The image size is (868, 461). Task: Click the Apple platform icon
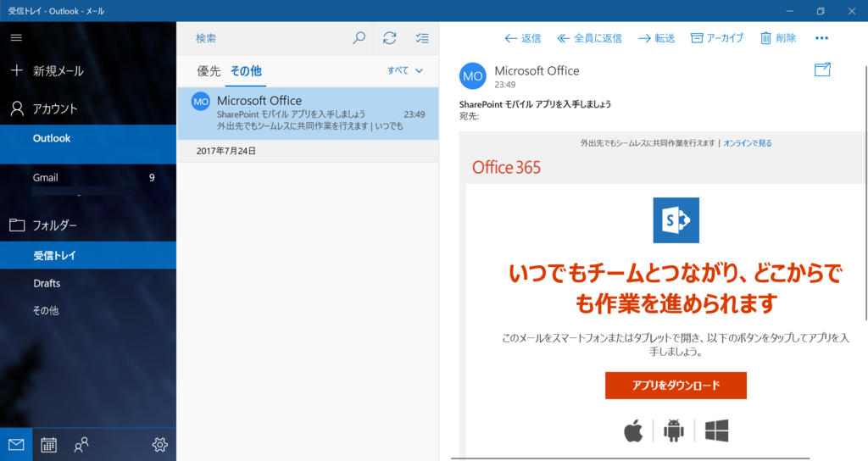[633, 430]
